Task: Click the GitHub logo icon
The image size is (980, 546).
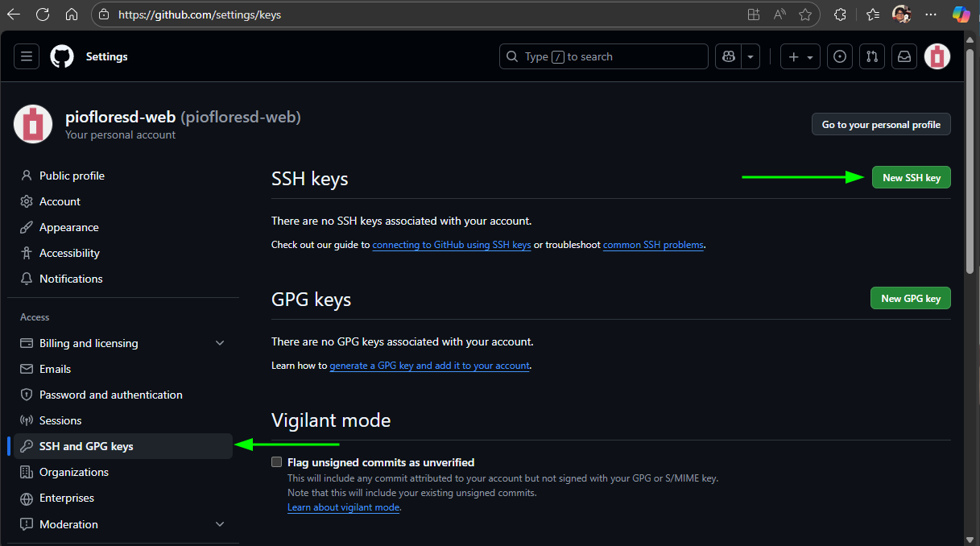Action: click(62, 56)
